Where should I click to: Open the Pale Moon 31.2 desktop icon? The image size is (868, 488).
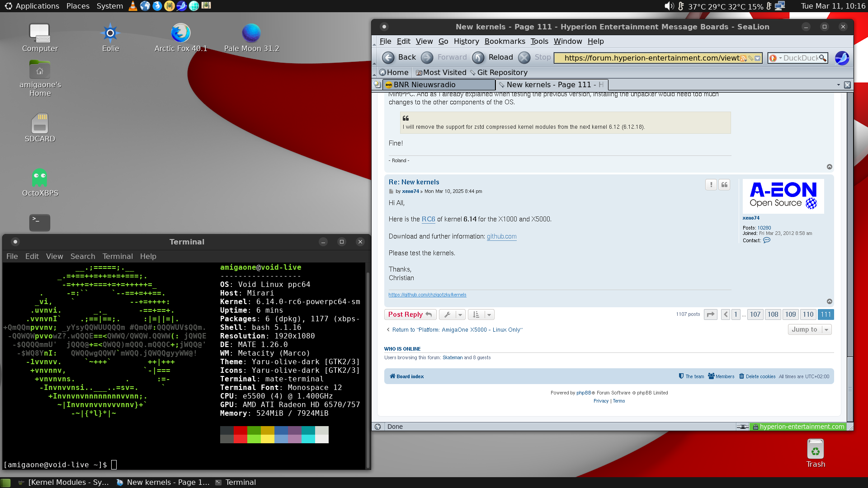tap(251, 38)
